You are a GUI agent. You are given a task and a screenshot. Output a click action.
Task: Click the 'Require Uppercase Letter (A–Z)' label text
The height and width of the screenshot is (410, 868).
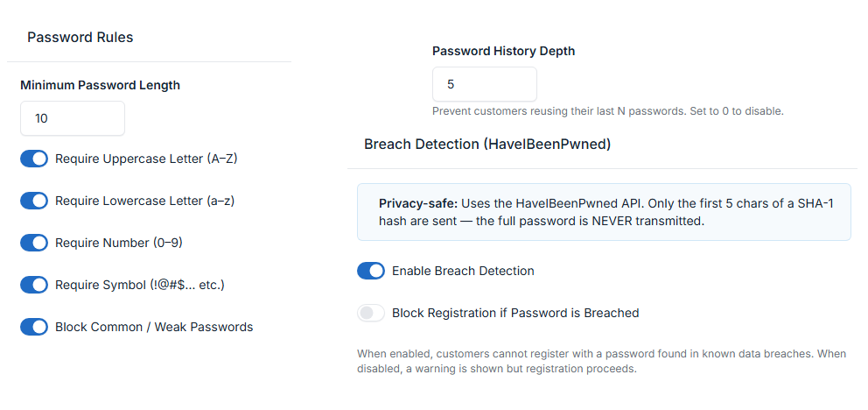(x=146, y=159)
